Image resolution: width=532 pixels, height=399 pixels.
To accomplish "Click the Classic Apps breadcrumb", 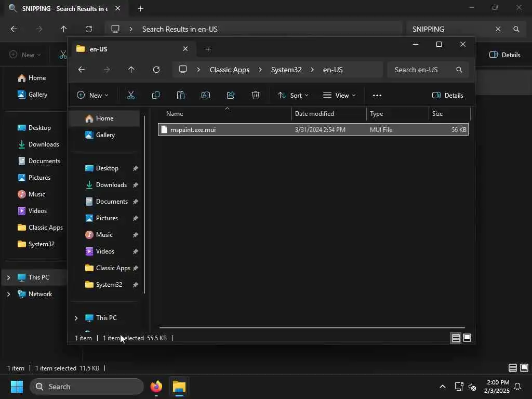I will tap(229, 70).
